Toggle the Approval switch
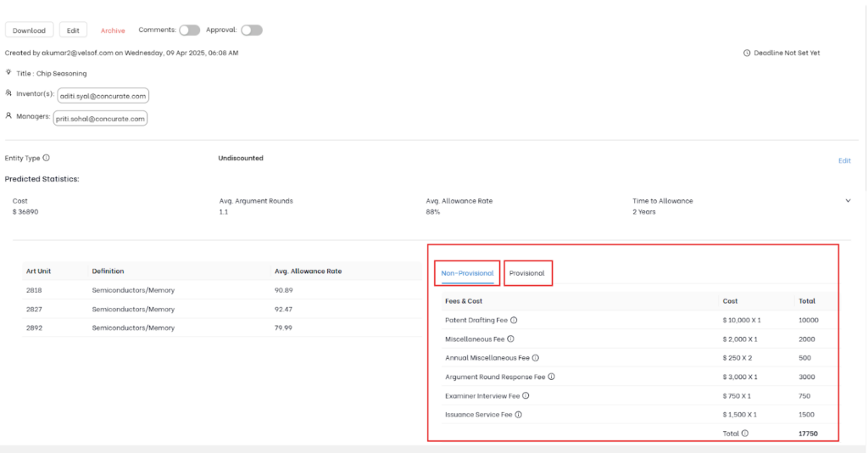The width and height of the screenshot is (868, 453). [x=251, y=30]
